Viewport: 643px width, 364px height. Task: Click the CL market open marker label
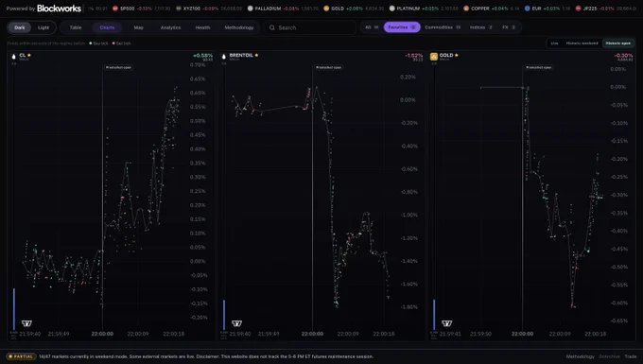[118, 67]
